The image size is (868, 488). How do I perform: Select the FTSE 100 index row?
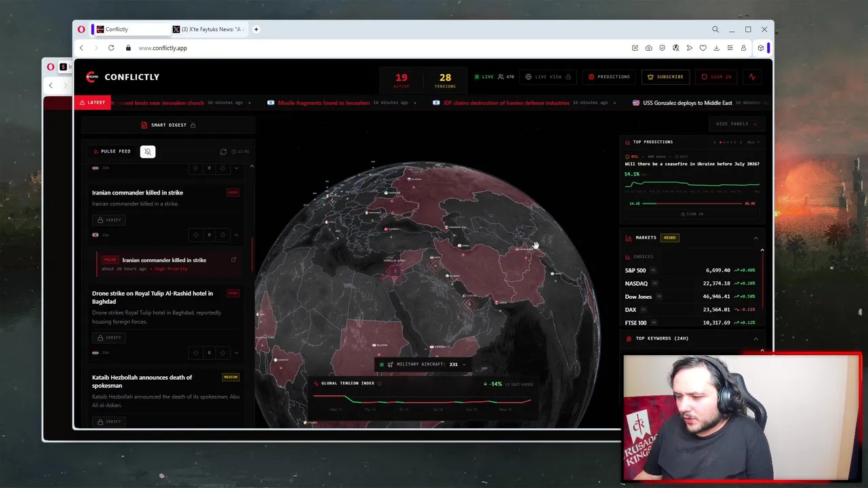coord(690,323)
